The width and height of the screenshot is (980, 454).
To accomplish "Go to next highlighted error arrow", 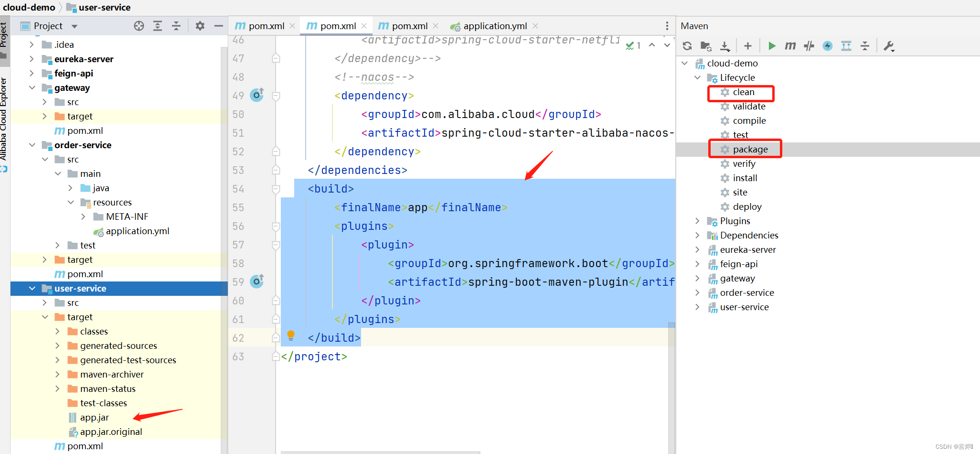I will 667,45.
